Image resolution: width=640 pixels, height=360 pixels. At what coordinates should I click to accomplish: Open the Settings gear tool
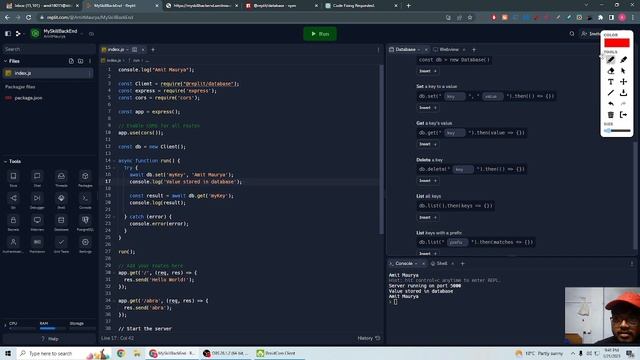(x=85, y=244)
